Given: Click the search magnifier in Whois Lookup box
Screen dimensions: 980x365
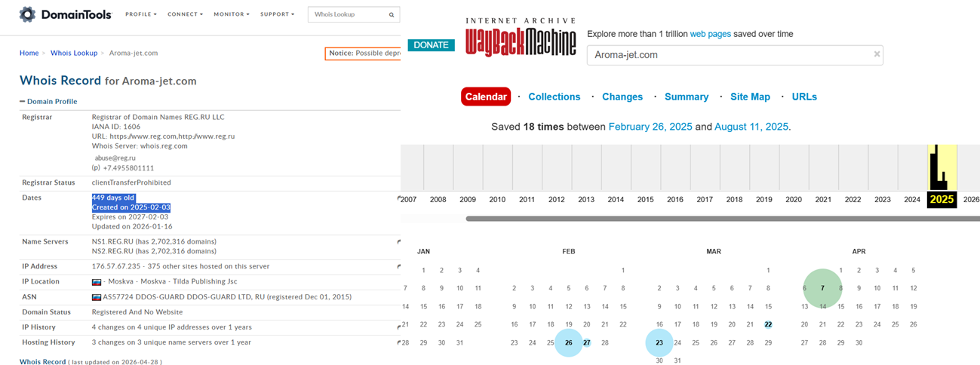Looking at the screenshot, I should 392,14.
